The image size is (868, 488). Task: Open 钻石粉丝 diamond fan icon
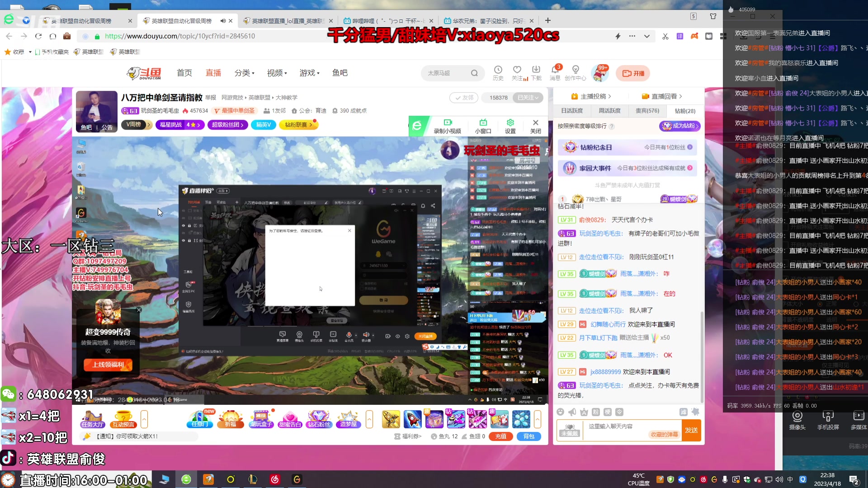click(319, 419)
